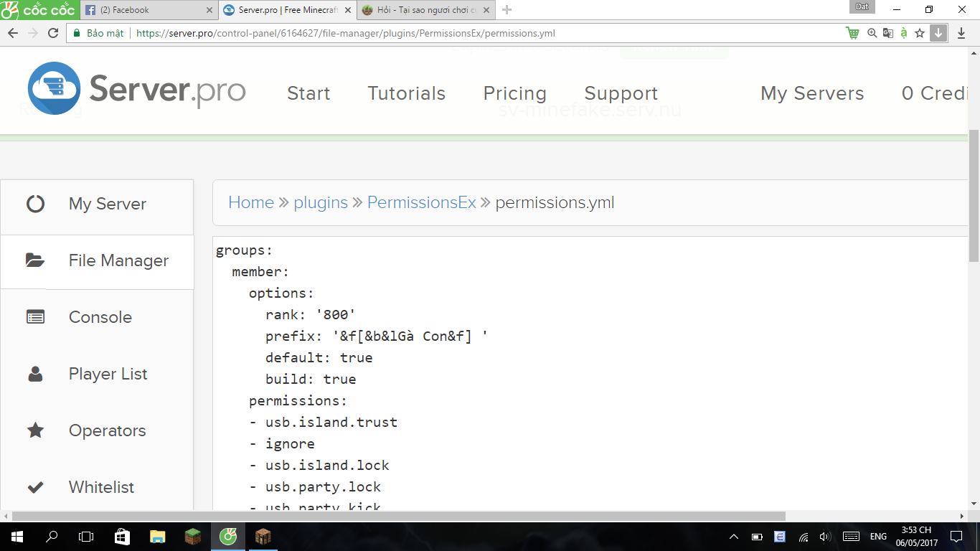Click the Console terminal icon
This screenshot has width=980, height=551.
[35, 317]
